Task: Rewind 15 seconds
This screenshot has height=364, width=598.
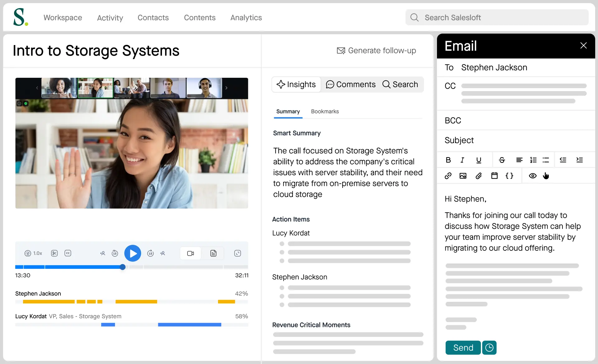Action: pyautogui.click(x=115, y=253)
